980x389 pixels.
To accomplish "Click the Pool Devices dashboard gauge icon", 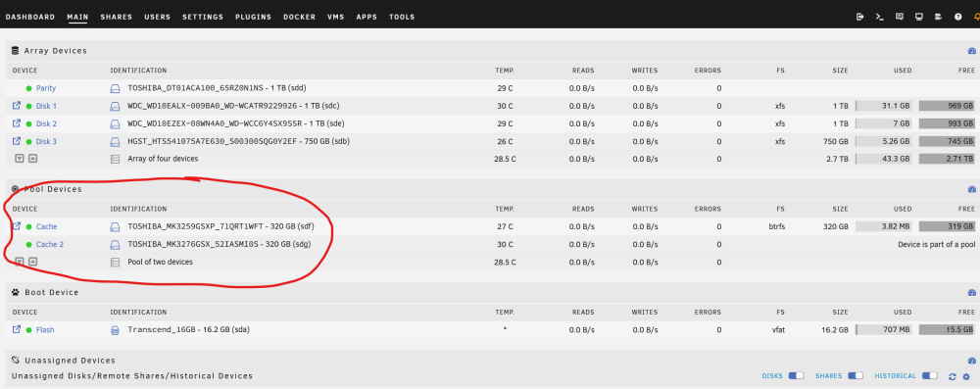I will tap(971, 189).
